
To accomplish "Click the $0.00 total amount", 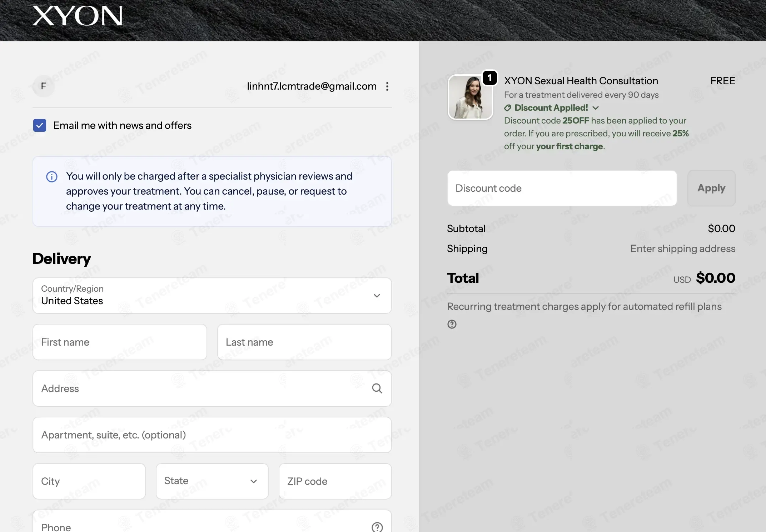I will [716, 278].
